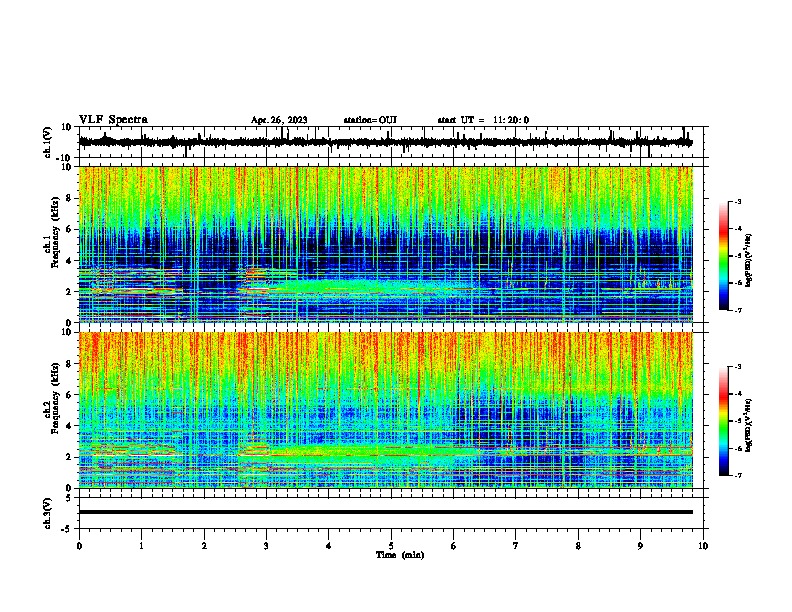Viewport: 792px width, 612px height.
Task: Click the "-7" label below the ch.2 color scale
Action: coord(738,476)
